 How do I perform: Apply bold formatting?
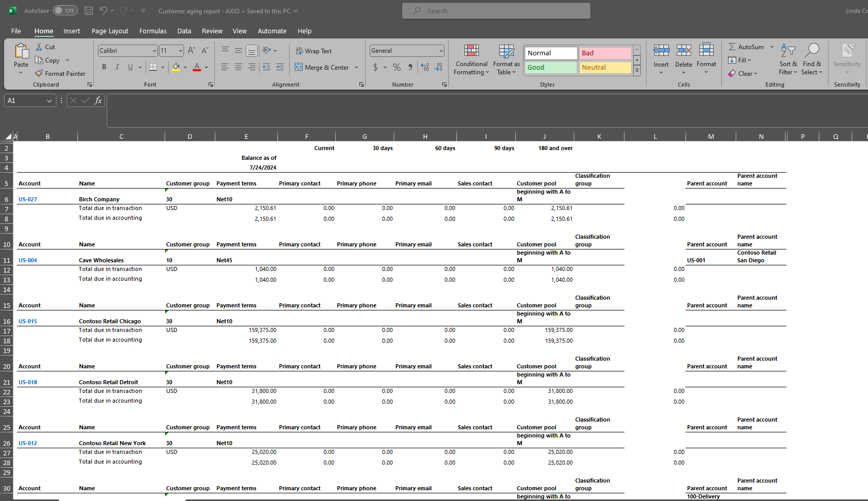coord(104,67)
